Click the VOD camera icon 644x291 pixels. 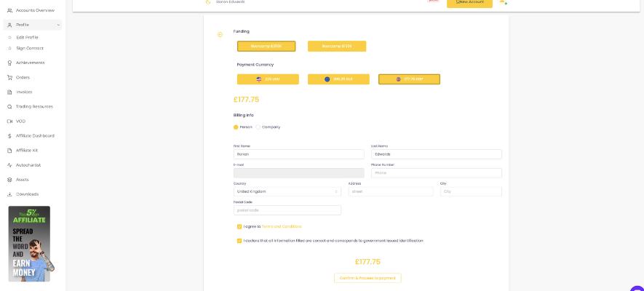tap(9, 121)
